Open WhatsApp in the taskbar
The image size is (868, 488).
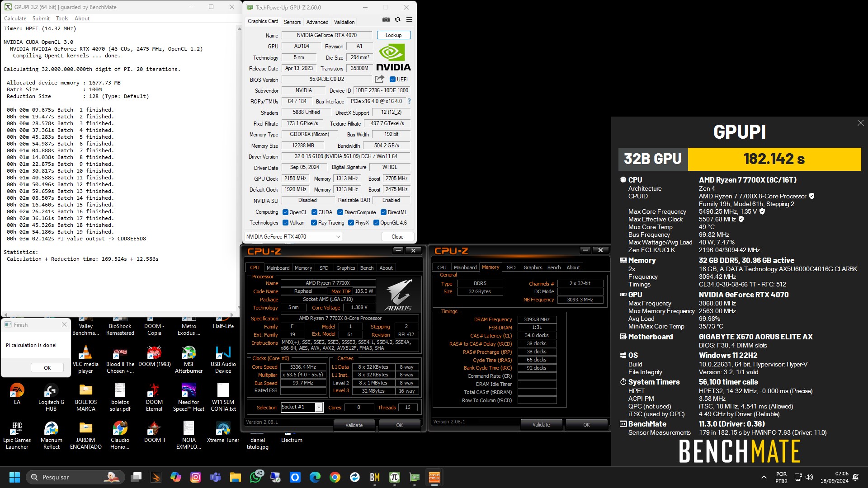(x=255, y=477)
